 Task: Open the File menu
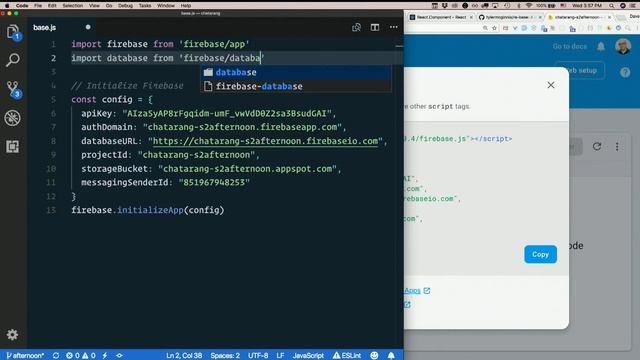[38, 6]
